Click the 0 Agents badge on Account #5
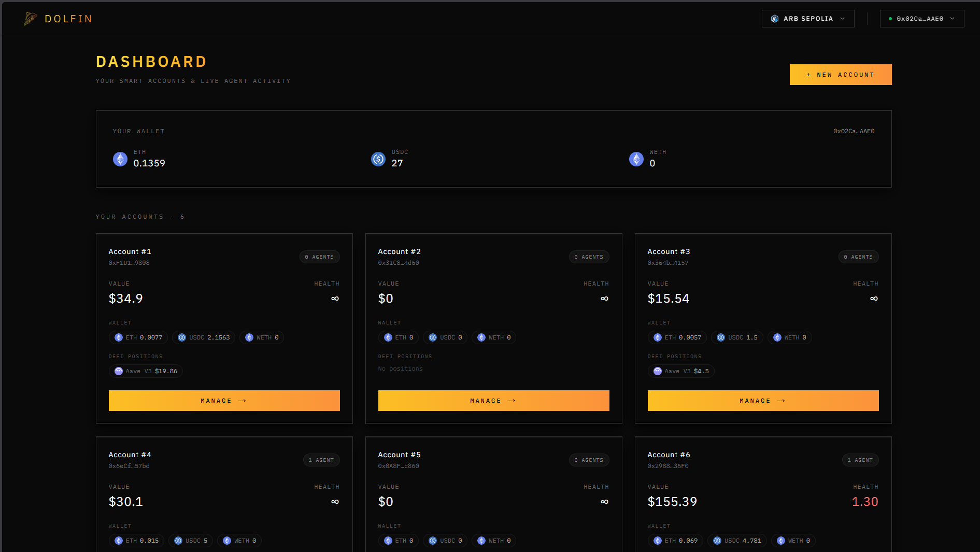This screenshot has width=980, height=552. point(589,460)
